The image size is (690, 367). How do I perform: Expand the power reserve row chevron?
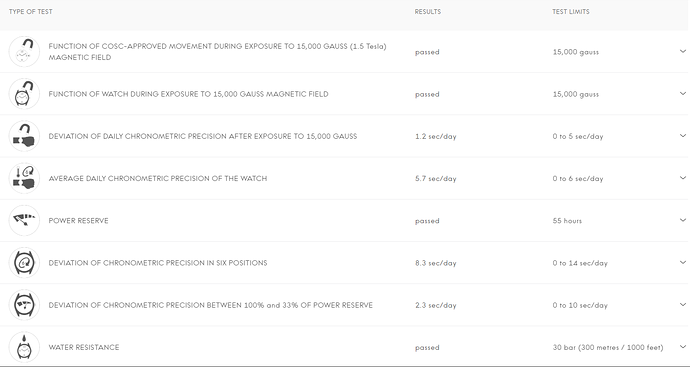(683, 220)
